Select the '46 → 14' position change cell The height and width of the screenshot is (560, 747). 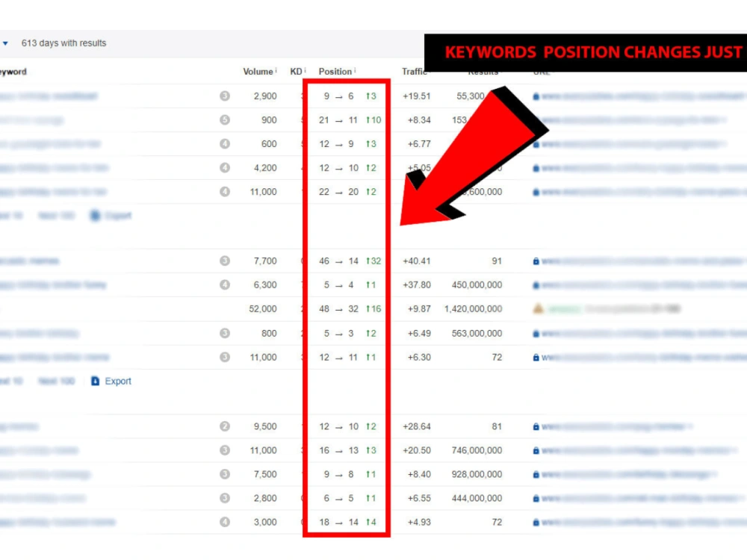[350, 261]
